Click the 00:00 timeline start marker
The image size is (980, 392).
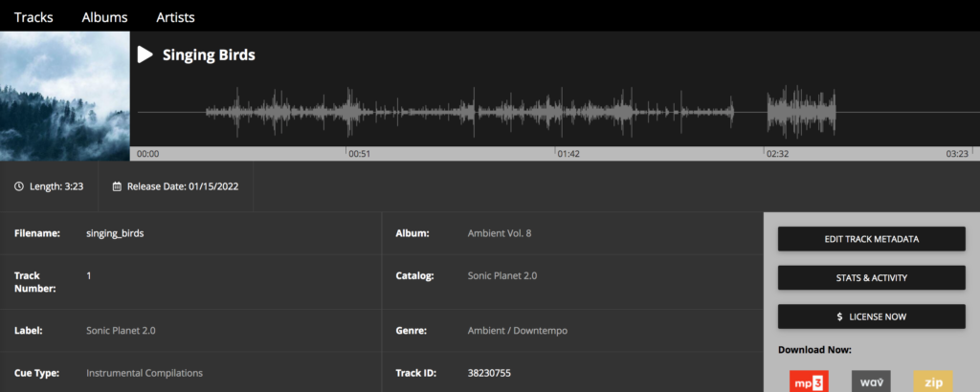[x=147, y=154]
